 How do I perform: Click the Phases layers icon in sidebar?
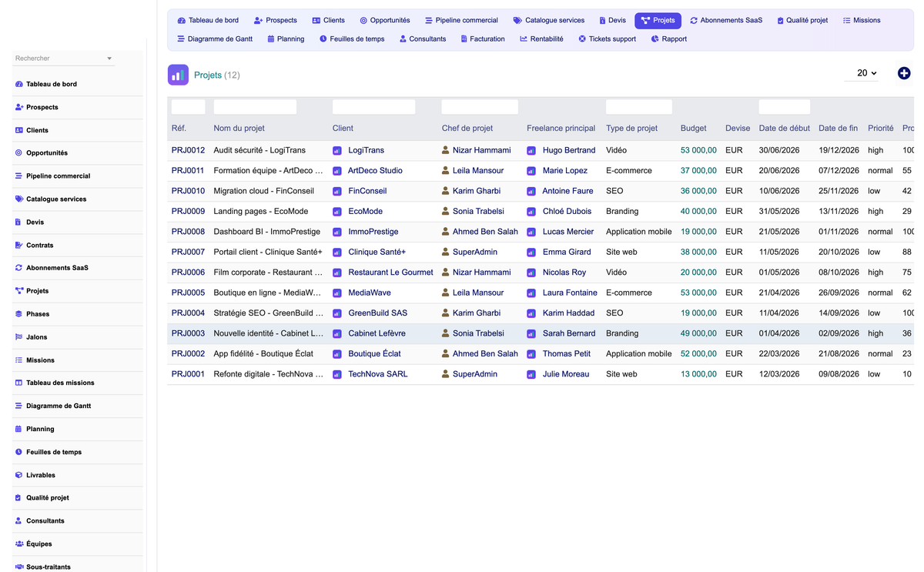click(19, 314)
